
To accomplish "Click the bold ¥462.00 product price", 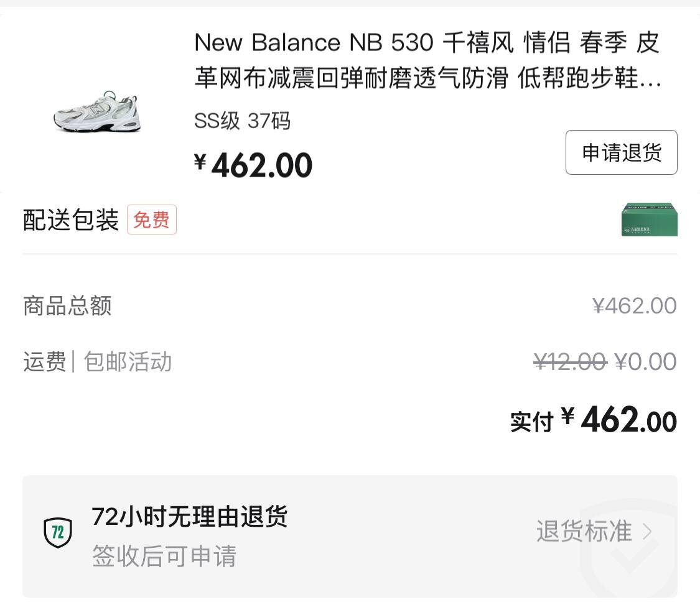I will tap(254, 165).
